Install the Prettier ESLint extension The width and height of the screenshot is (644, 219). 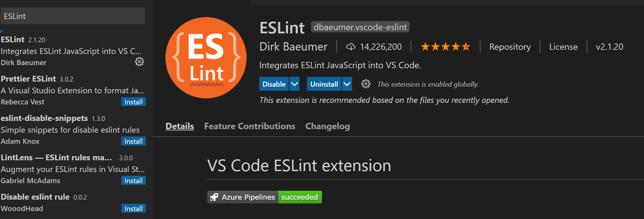click(x=133, y=102)
